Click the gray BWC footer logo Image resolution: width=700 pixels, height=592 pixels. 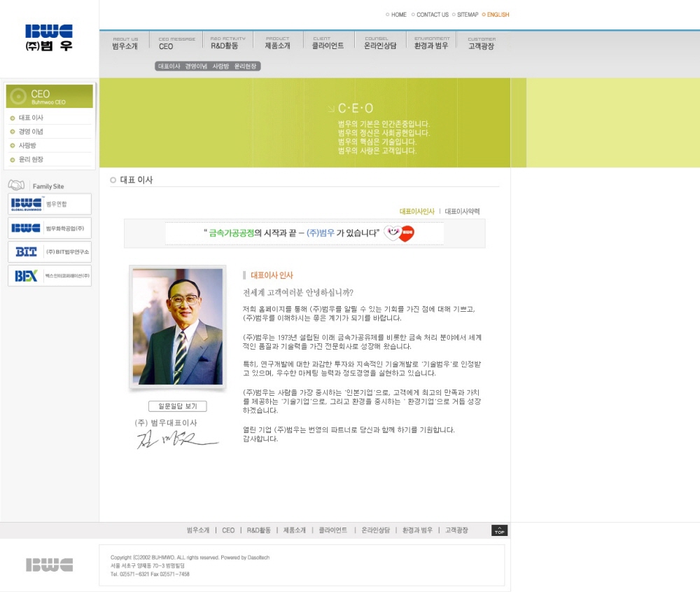tap(49, 565)
